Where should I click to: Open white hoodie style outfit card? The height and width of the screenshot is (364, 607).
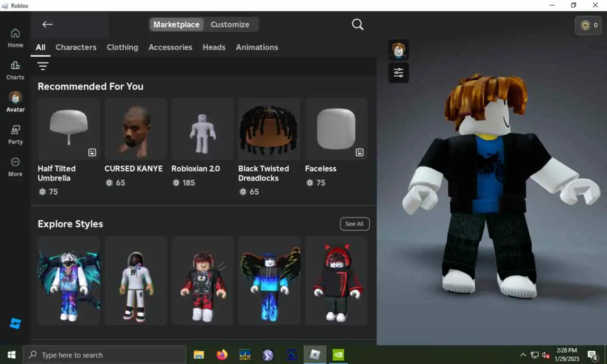point(136,281)
